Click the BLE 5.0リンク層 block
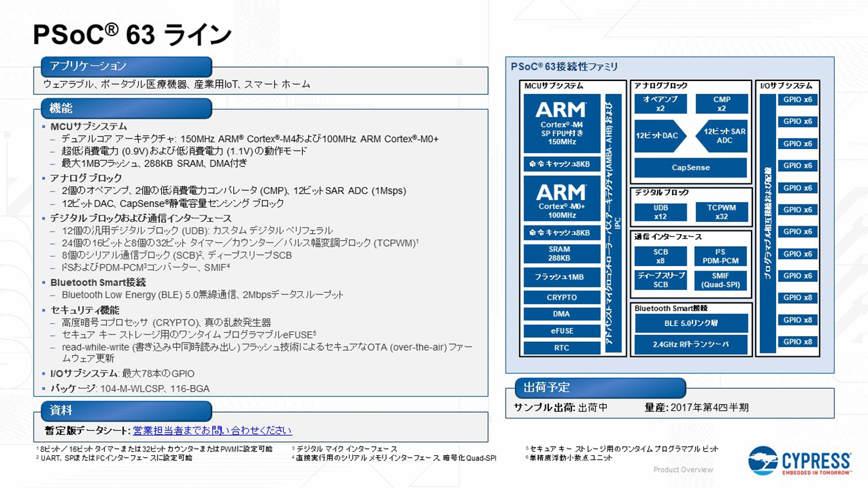This screenshot has height=488, width=868. [691, 323]
